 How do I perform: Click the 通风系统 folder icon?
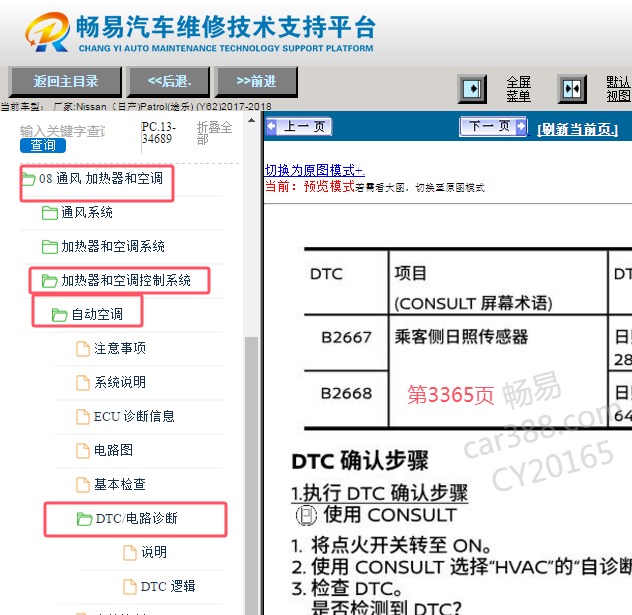pyautogui.click(x=50, y=213)
